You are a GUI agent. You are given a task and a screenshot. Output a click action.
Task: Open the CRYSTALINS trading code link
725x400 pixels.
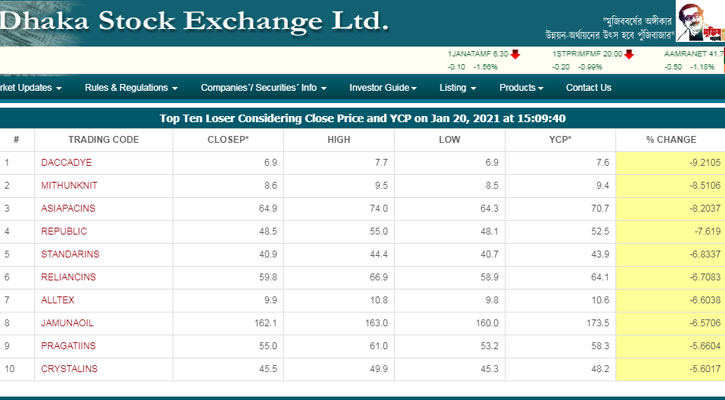coord(69,369)
